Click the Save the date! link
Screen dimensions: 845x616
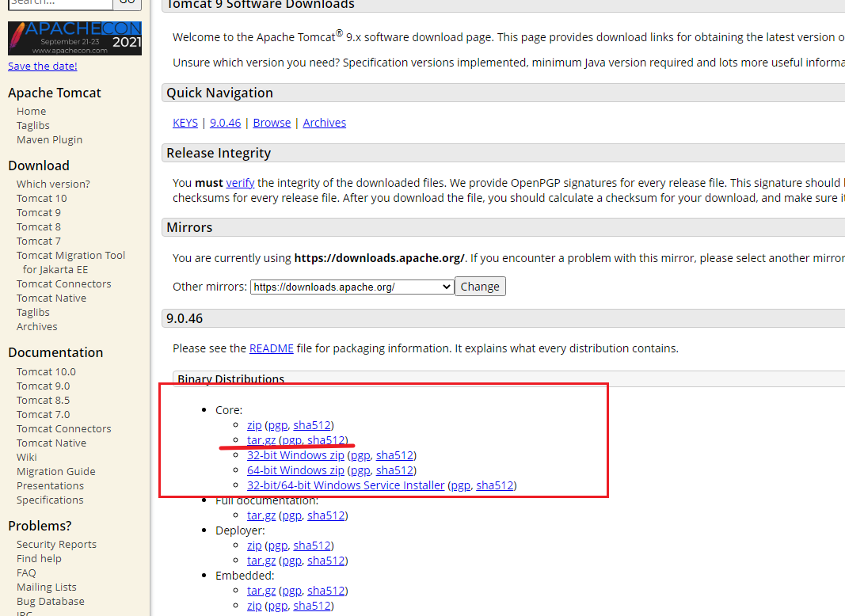pos(43,66)
